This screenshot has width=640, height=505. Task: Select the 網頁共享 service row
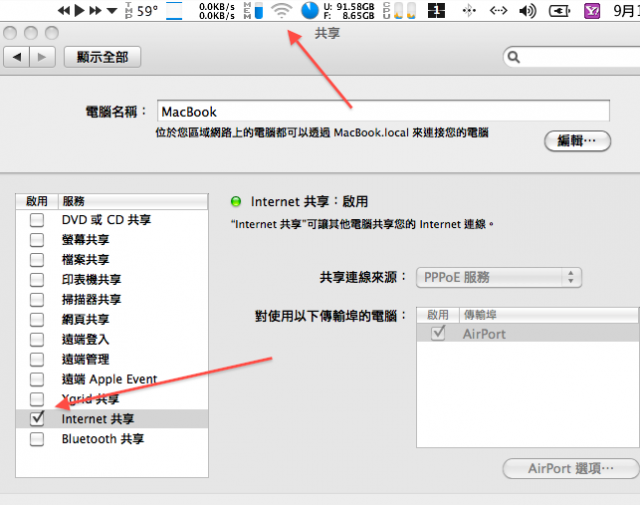point(112,319)
